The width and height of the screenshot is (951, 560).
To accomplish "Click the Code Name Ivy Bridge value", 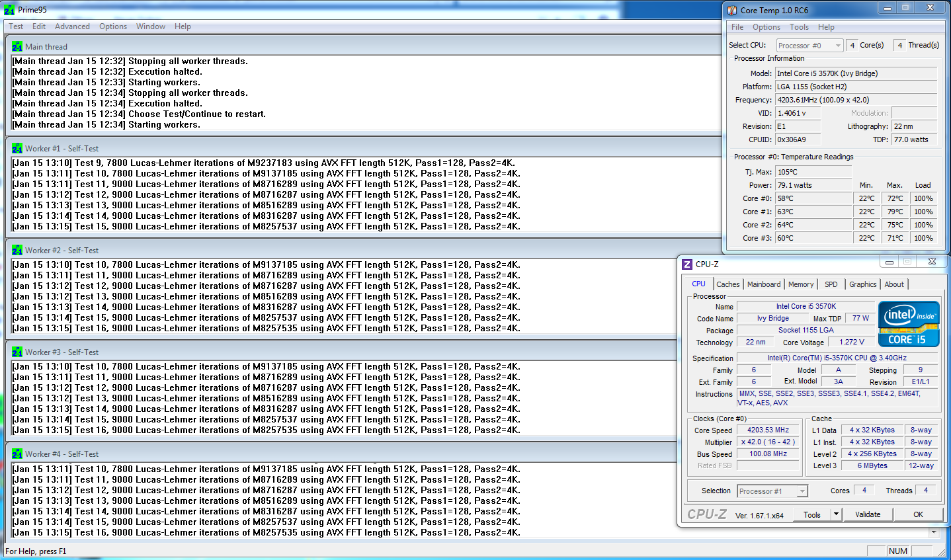I will 773,318.
